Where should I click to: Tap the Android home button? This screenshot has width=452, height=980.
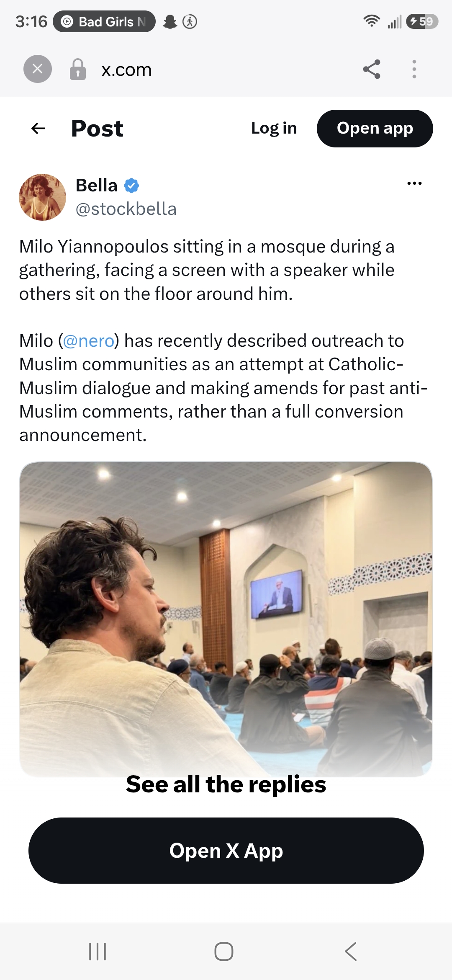(224, 952)
